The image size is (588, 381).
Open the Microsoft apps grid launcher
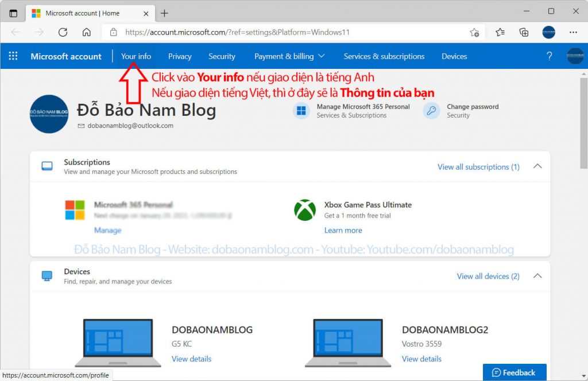(x=13, y=56)
